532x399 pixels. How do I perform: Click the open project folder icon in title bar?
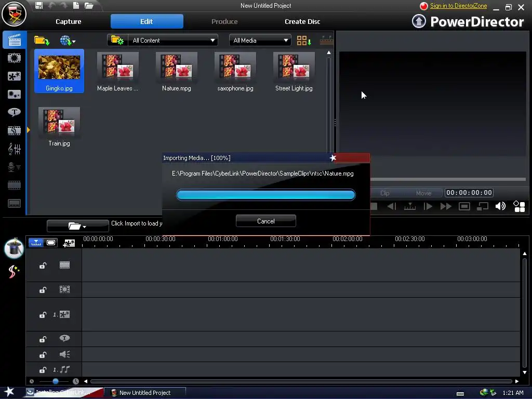(x=89, y=5)
